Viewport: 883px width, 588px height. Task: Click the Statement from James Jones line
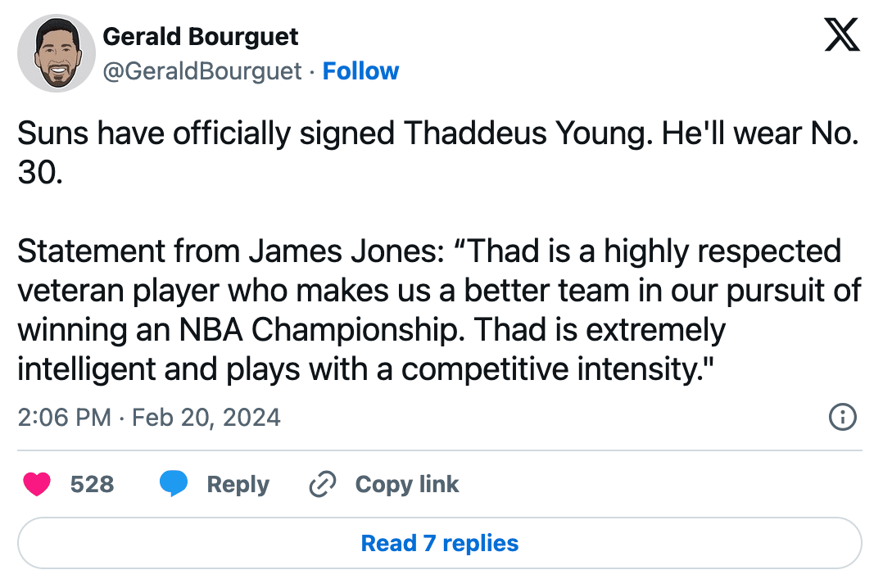point(429,251)
